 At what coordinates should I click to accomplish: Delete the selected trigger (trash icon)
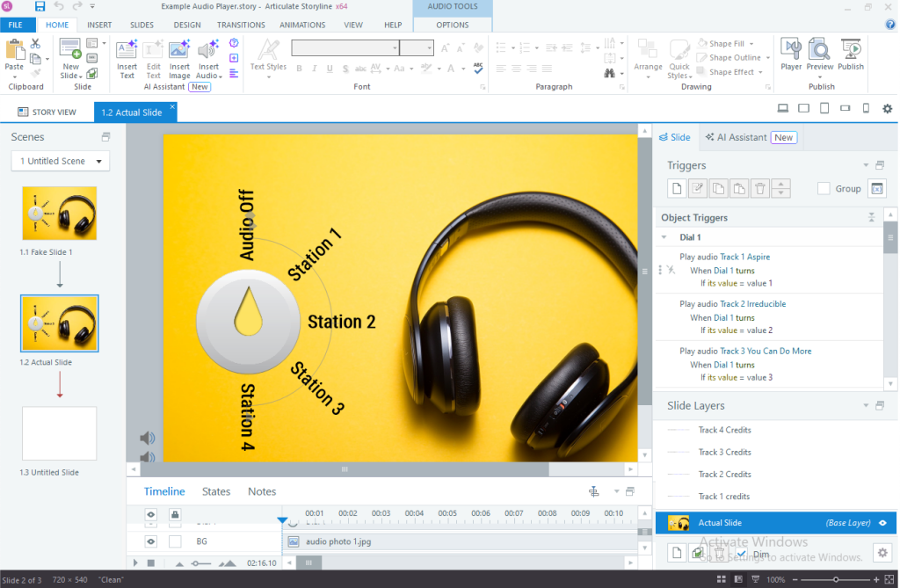coord(760,188)
